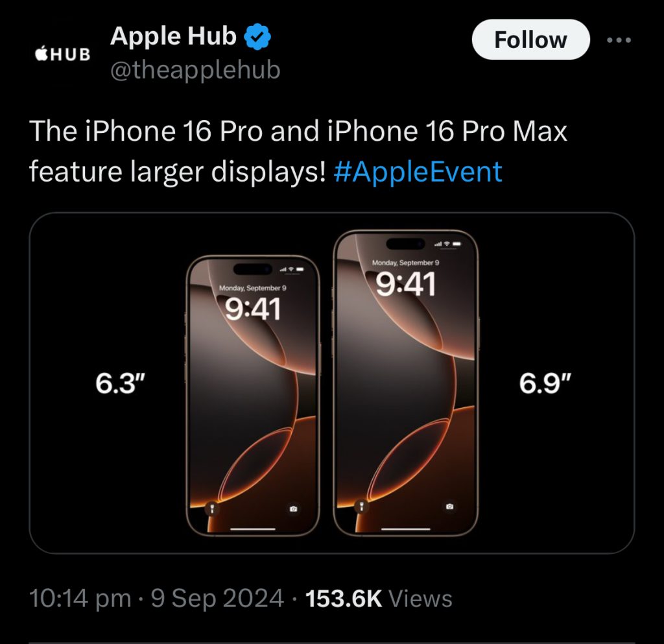Viewport: 664px width, 644px height.
Task: View the 153.6K Views count
Action: pos(379,599)
